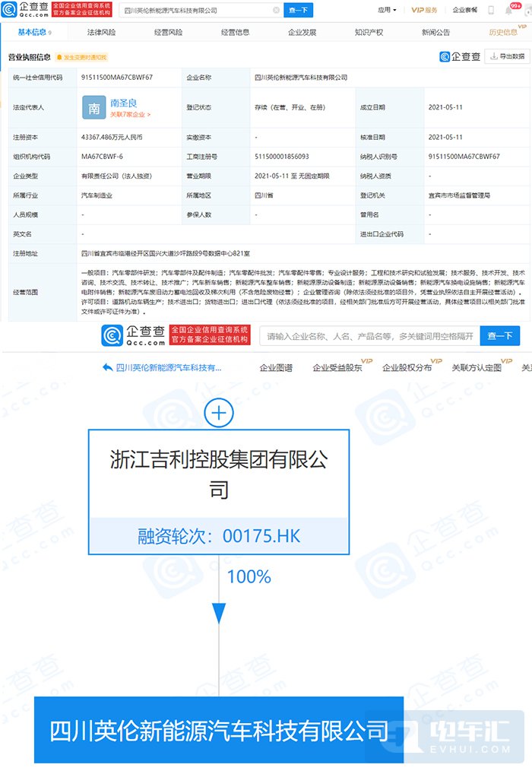Expand the plus circle above 浙江吉利控股集团
The image size is (532, 771).
pyautogui.click(x=219, y=413)
